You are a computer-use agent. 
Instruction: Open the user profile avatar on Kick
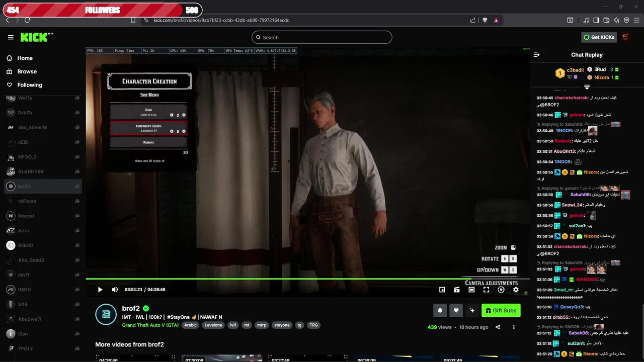pos(625,37)
